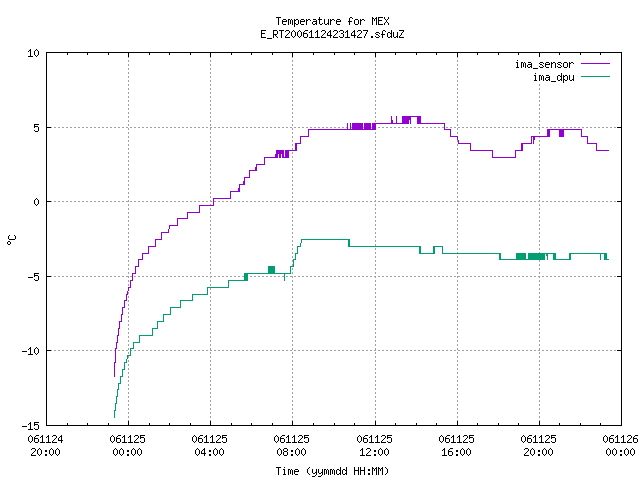Click the x-axis label '061125 20:00'
640x480 pixels.
[538, 446]
